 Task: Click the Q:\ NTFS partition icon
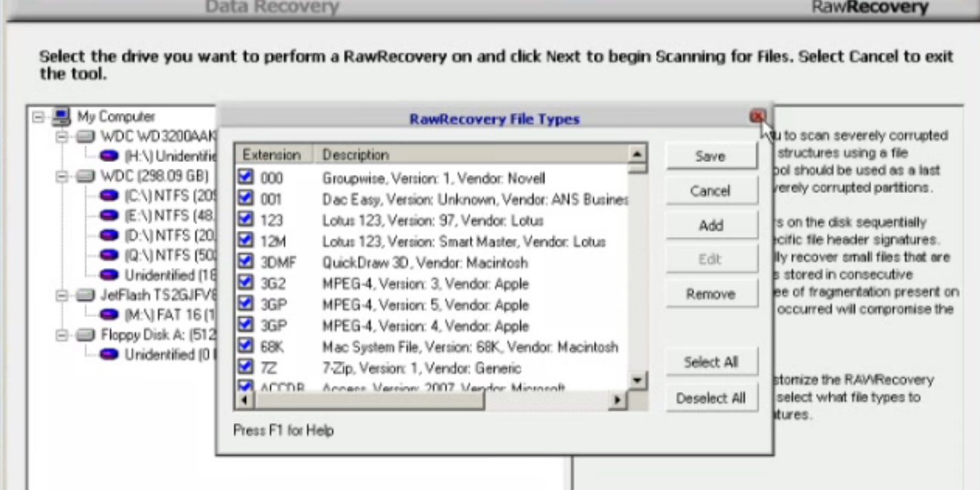tap(109, 255)
